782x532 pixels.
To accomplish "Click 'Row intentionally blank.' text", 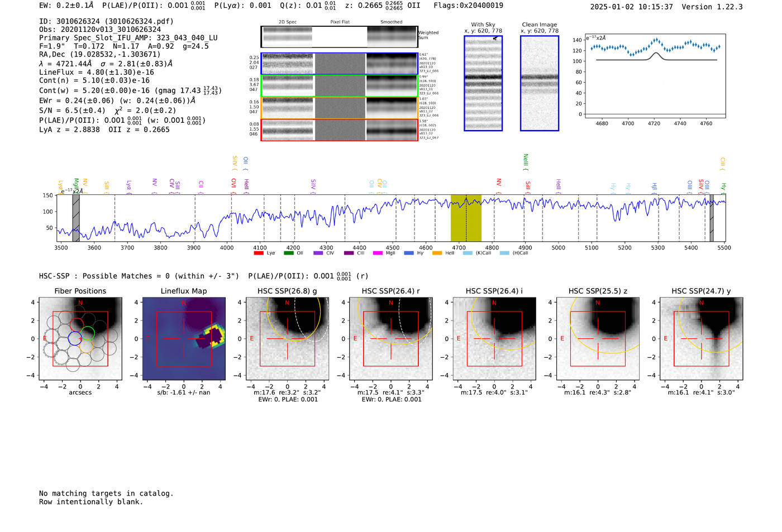I will tap(91, 502).
